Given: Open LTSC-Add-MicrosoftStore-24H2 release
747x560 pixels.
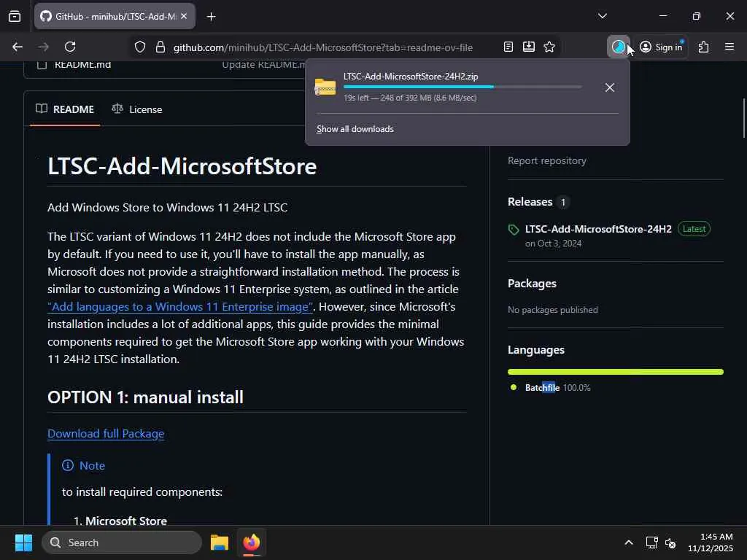Looking at the screenshot, I should point(598,229).
